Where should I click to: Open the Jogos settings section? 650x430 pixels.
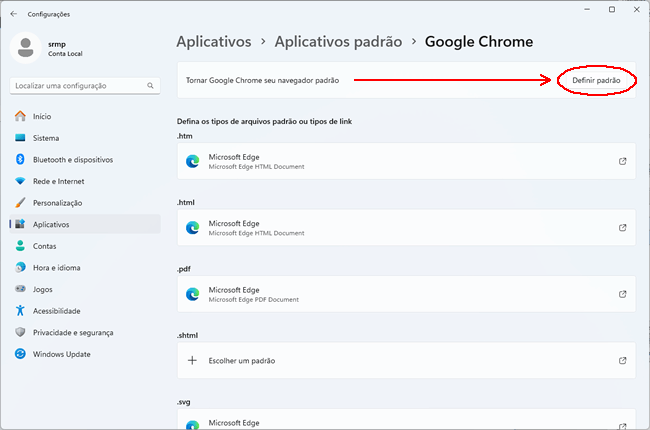click(85, 289)
